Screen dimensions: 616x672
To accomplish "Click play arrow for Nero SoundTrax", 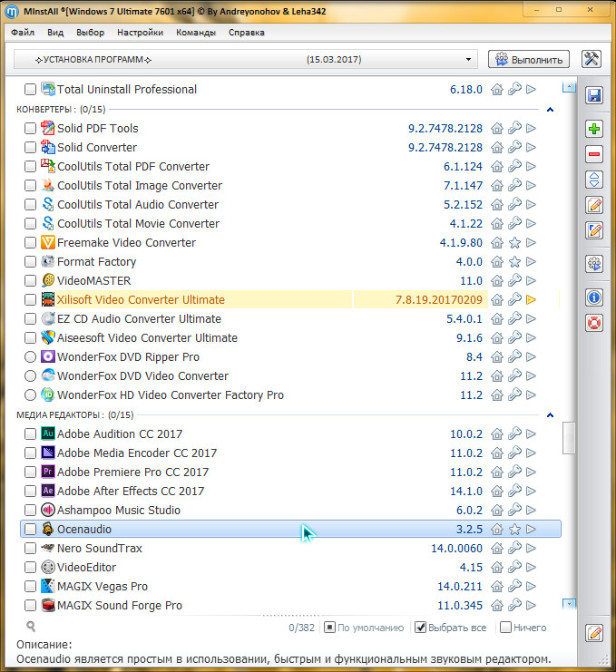I will point(531,548).
